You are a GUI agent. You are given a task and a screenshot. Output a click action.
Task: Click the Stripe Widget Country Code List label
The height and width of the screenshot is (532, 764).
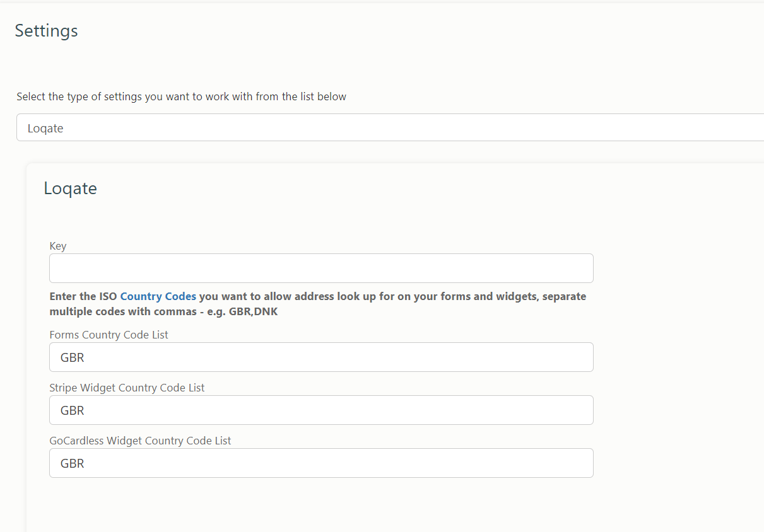click(127, 388)
